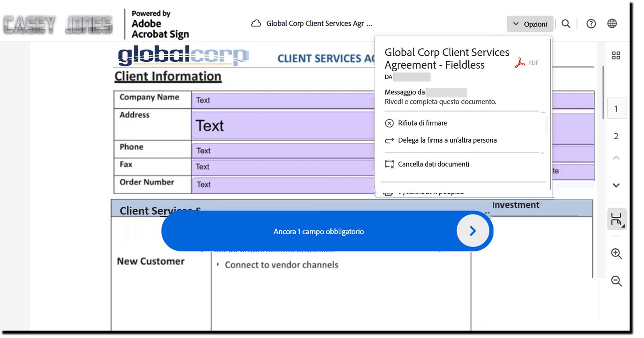Click the delegate arrow icon

[389, 140]
